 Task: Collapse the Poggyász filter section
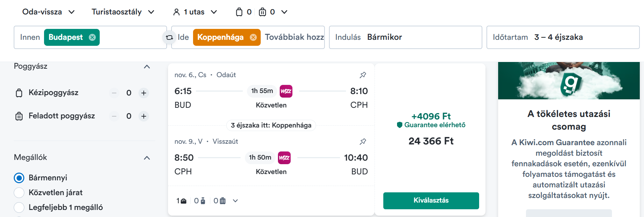(147, 67)
